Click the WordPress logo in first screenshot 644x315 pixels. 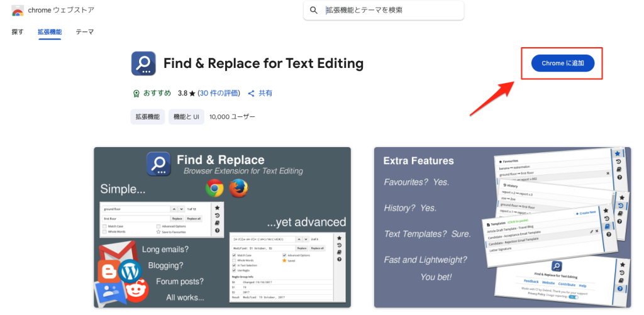130,270
